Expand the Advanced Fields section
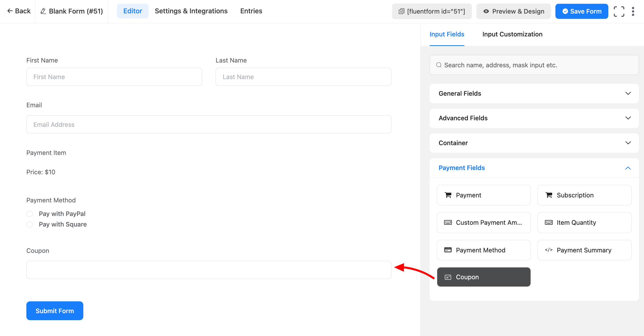This screenshot has width=644, height=336. [534, 118]
